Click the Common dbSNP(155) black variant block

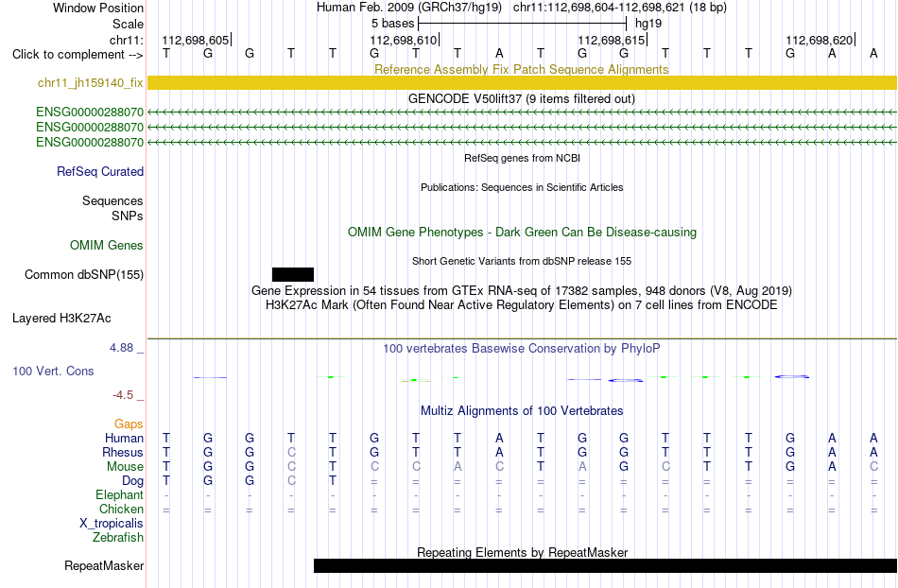coord(293,274)
